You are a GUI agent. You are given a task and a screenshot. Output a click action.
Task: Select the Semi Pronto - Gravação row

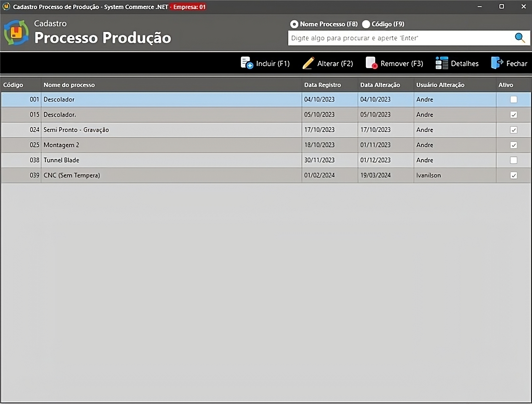166,130
